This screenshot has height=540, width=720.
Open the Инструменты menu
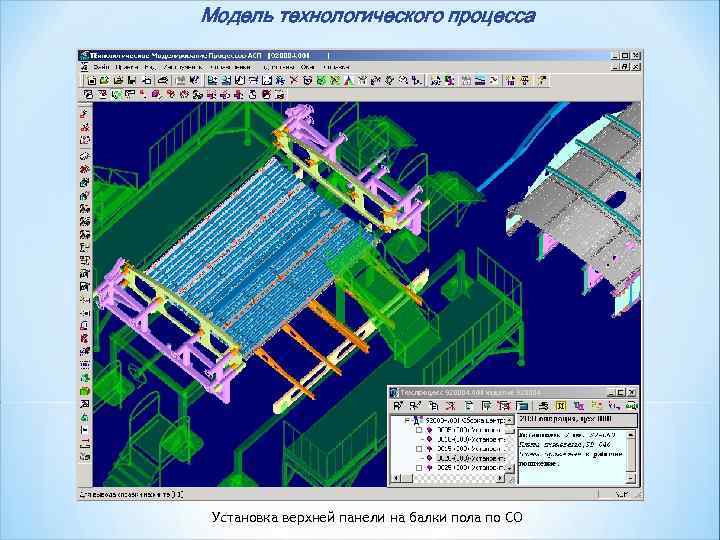tap(182, 67)
